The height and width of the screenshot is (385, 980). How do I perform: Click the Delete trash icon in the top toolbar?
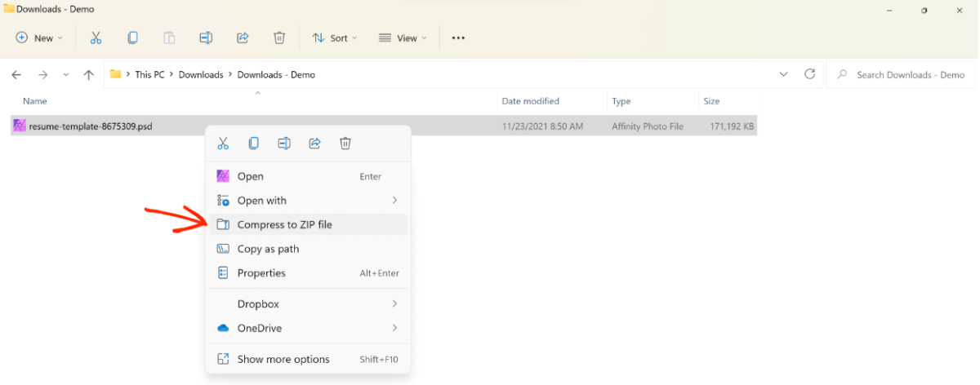click(279, 38)
